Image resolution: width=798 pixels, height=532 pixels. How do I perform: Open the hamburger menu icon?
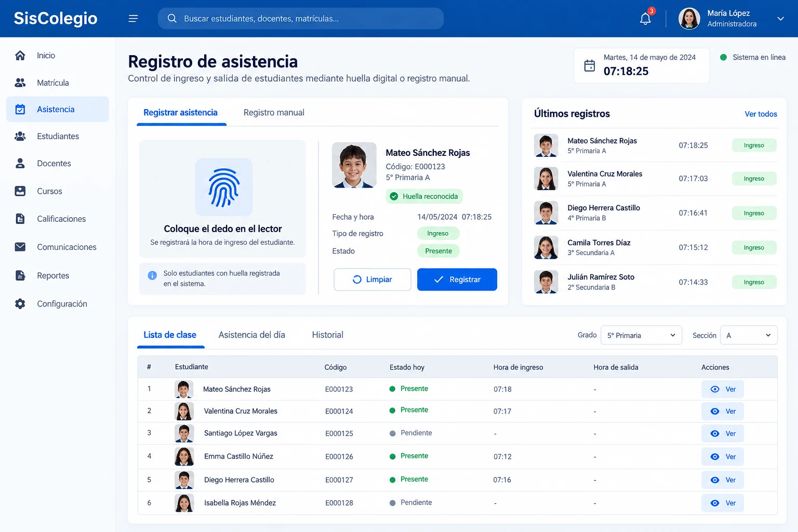133,19
